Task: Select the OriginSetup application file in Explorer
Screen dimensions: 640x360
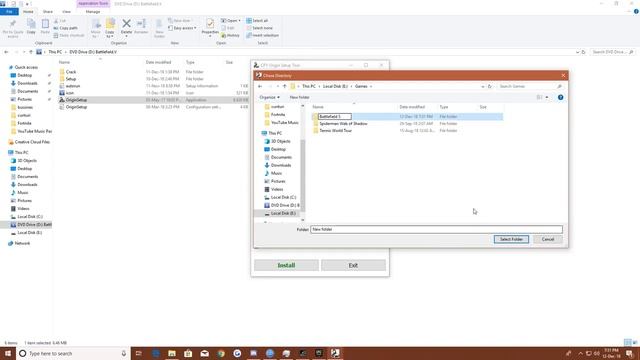Action: [x=76, y=100]
